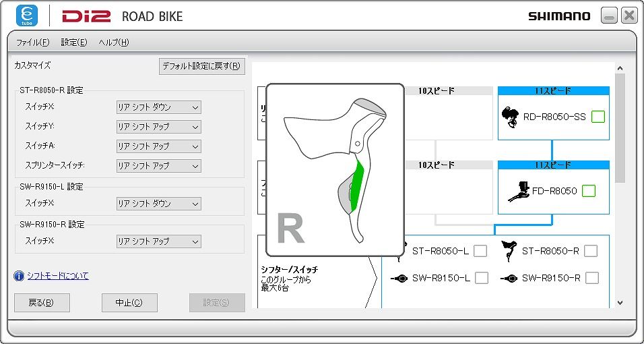This screenshot has height=344, width=644.
Task: Click the blue info icon beside シフトモードについて
Action: click(x=19, y=276)
